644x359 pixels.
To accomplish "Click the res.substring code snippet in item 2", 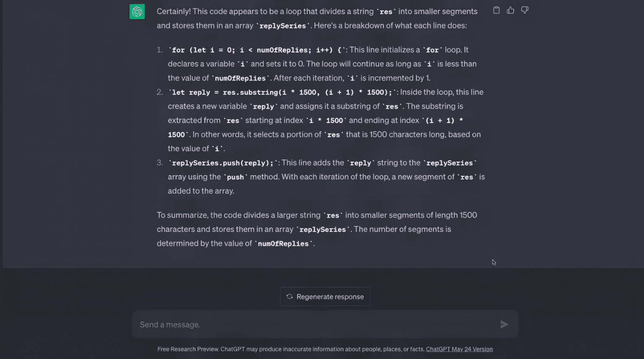I will (x=282, y=93).
